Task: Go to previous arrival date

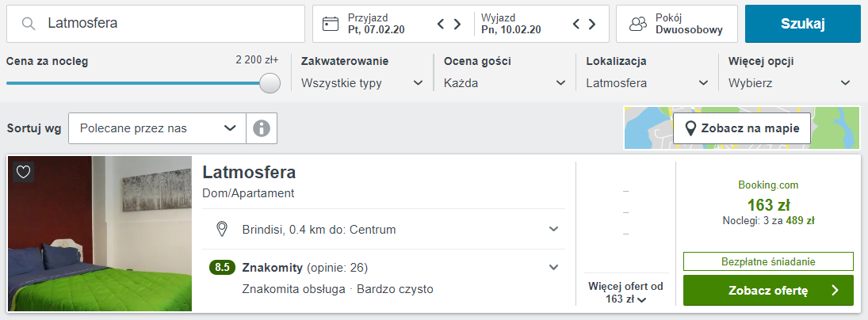Action: coord(442,24)
